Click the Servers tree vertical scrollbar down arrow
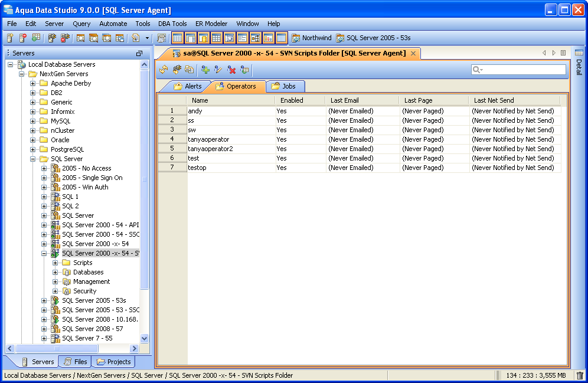 pyautogui.click(x=145, y=338)
